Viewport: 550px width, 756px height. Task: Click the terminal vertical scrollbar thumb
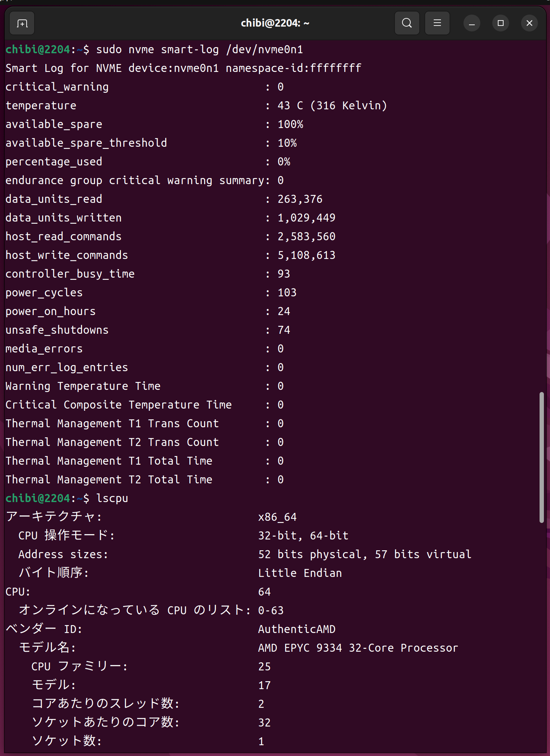(x=541, y=457)
